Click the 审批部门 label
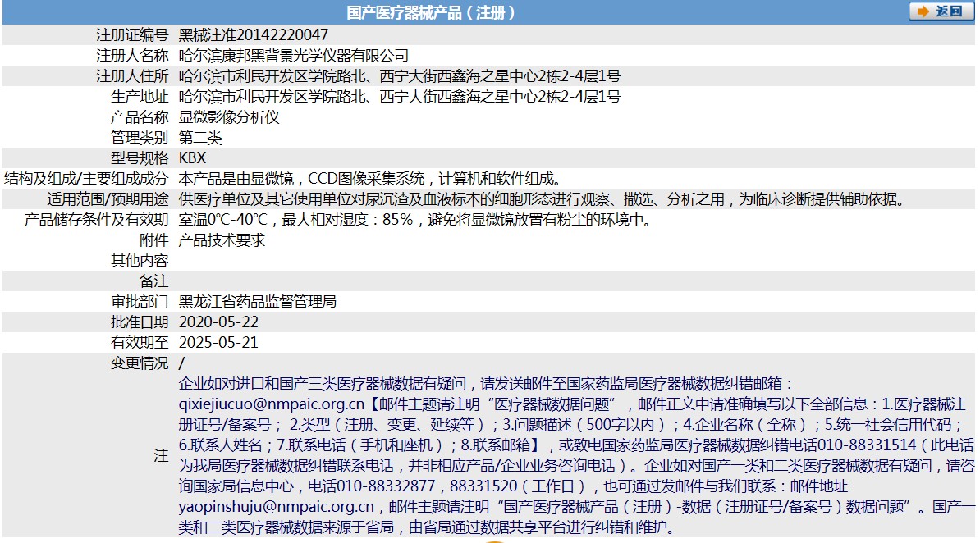This screenshot has width=980, height=543. click(x=140, y=302)
